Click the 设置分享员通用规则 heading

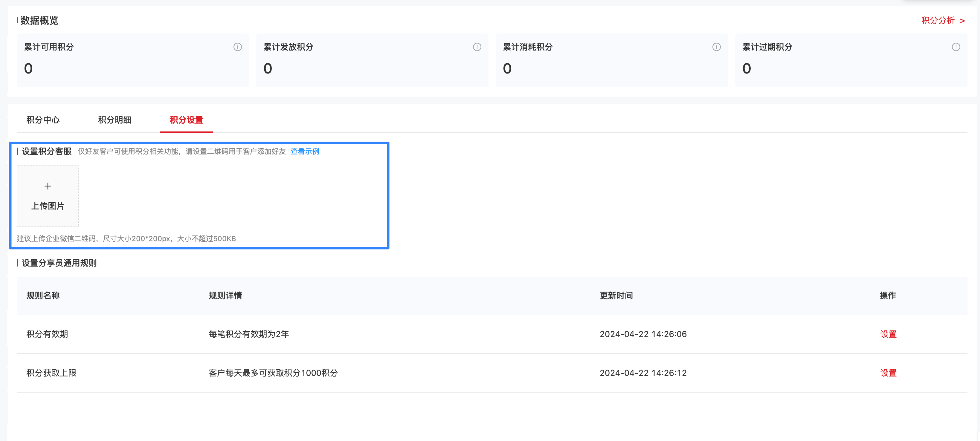[x=59, y=263]
